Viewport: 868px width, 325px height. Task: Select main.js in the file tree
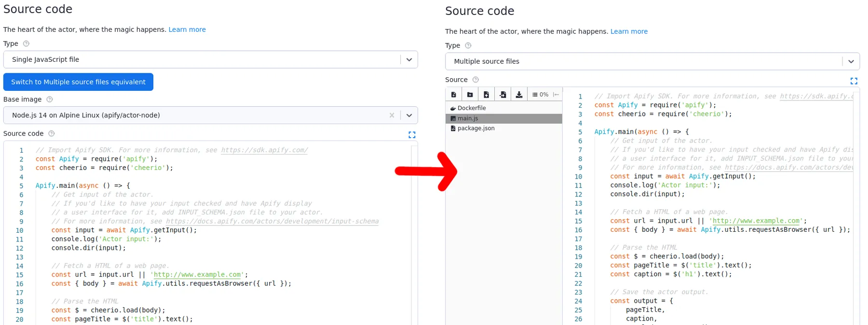click(504, 118)
